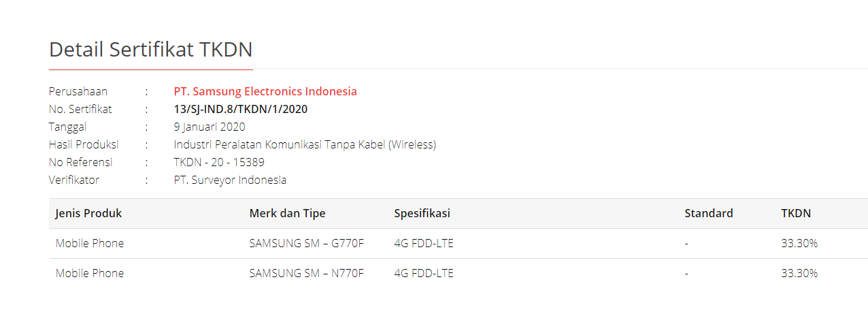The image size is (868, 318).
Task: Click the Jenis Produk column header
Action: click(x=89, y=213)
